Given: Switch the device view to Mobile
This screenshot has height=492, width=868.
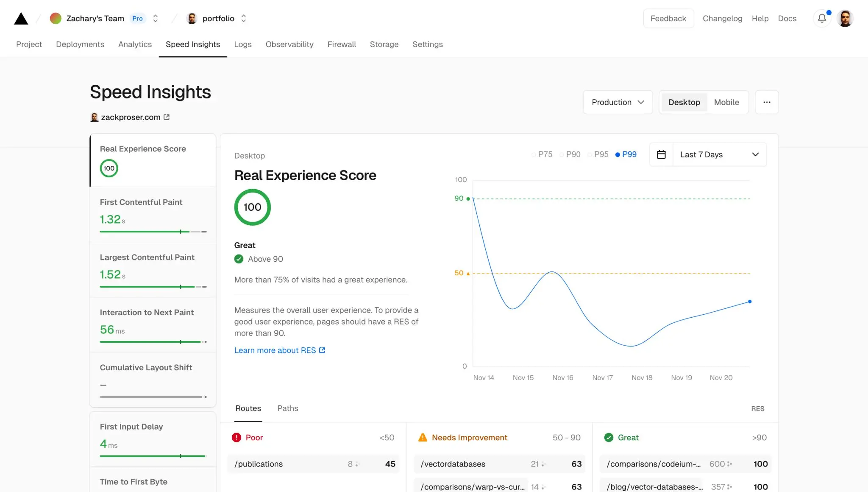Looking at the screenshot, I should (x=726, y=102).
